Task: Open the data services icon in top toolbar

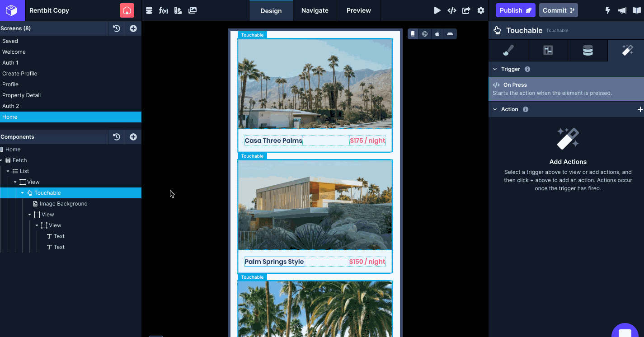Action: 149,10
